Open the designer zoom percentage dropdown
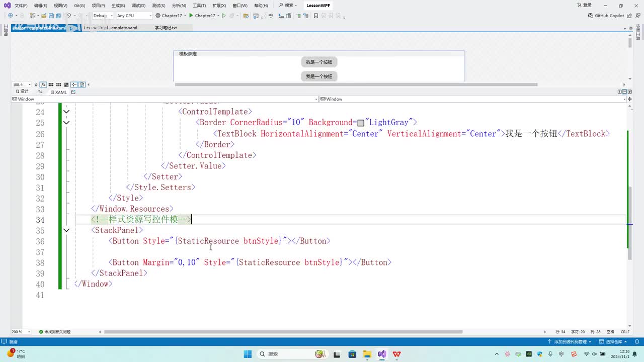The height and width of the screenshot is (362, 644). tap(22, 84)
